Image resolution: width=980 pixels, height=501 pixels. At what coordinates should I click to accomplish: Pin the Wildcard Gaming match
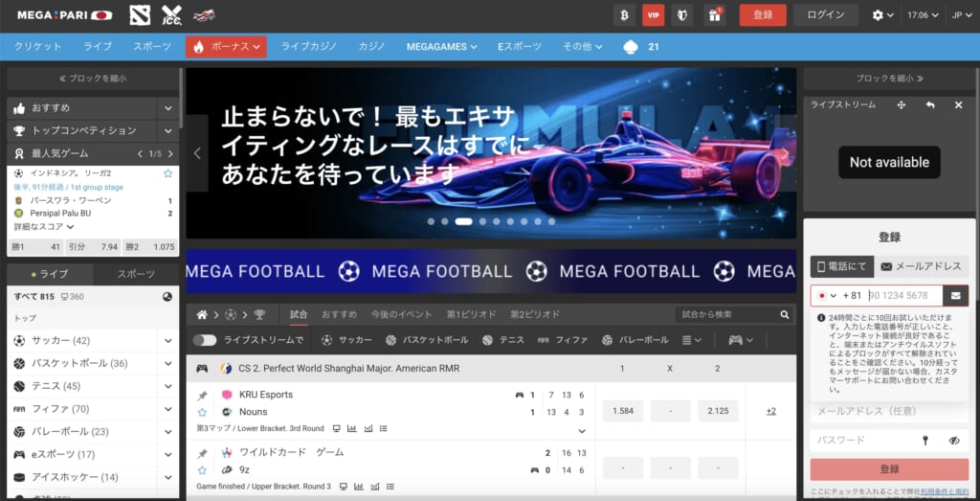[202, 453]
